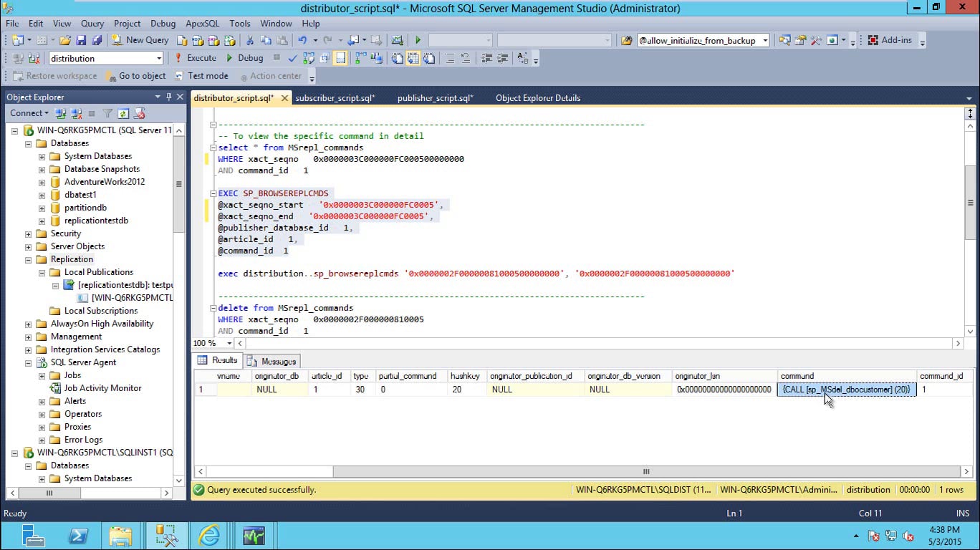Screen dimensions: 980x550
Task: Click the Save All toolbar icon
Action: tap(96, 40)
